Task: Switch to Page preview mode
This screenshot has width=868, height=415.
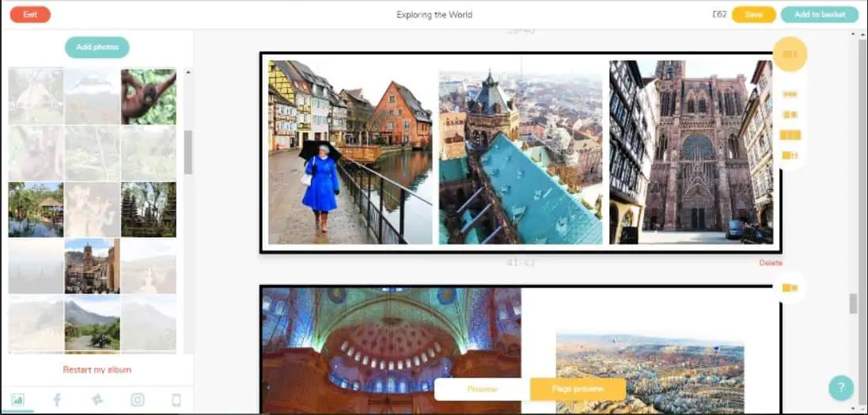Action: (578, 389)
